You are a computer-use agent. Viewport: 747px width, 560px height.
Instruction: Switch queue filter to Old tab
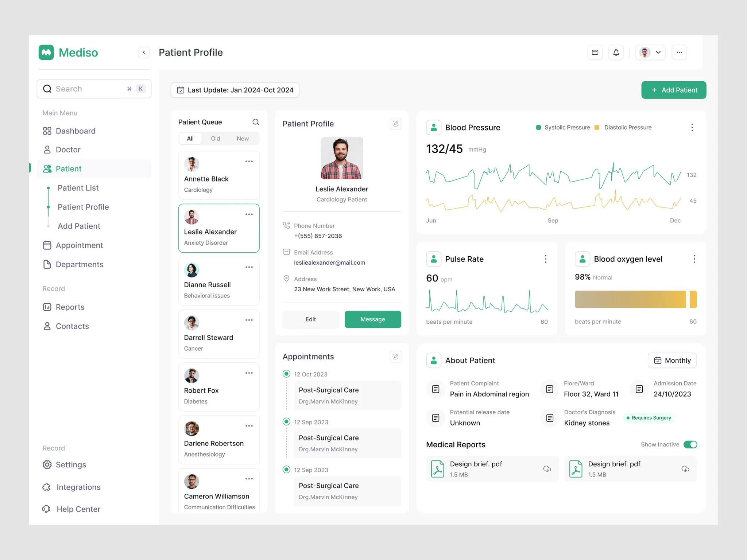215,139
